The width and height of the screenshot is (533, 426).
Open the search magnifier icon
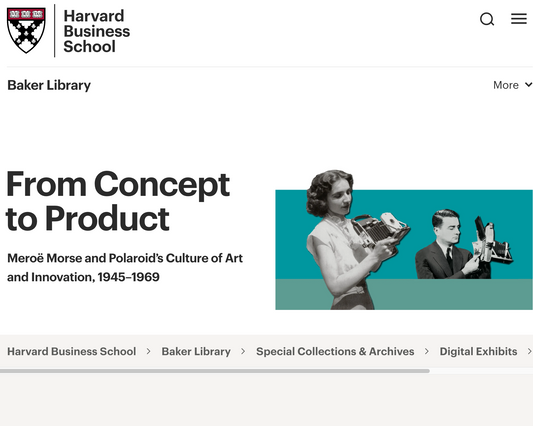click(487, 19)
